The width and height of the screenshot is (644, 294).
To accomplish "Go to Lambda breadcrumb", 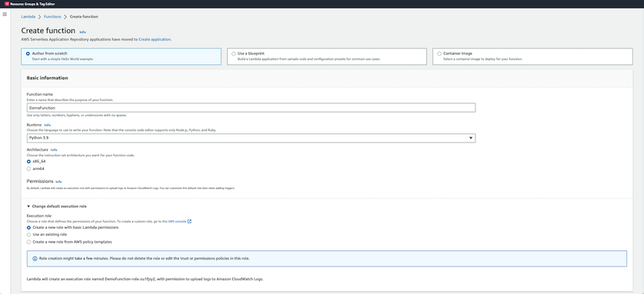I will (x=28, y=17).
